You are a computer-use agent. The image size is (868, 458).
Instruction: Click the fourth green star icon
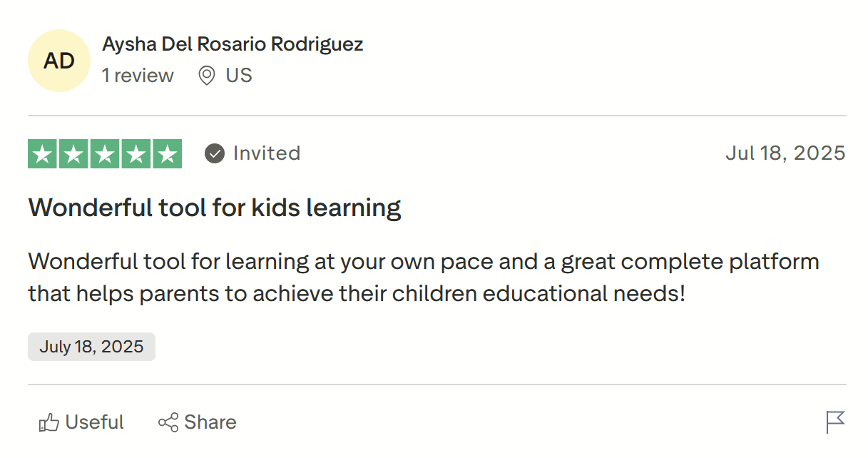point(136,153)
